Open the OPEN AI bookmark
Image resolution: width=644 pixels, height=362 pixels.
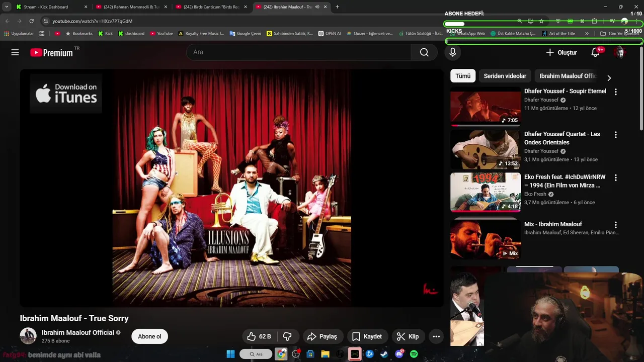[x=329, y=34]
